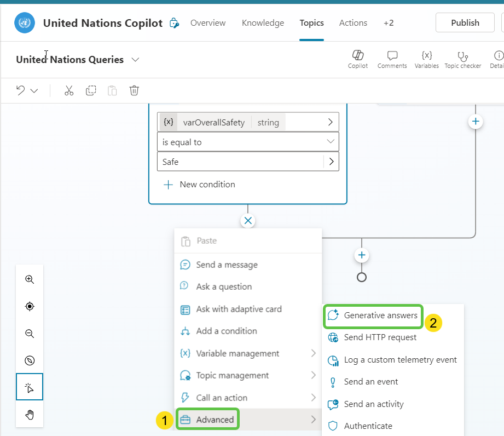
Task: Expand the Variable management submenu
Action: point(248,353)
